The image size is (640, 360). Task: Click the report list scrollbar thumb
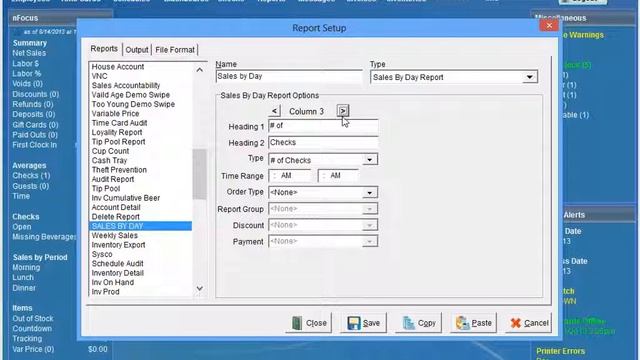click(200, 174)
